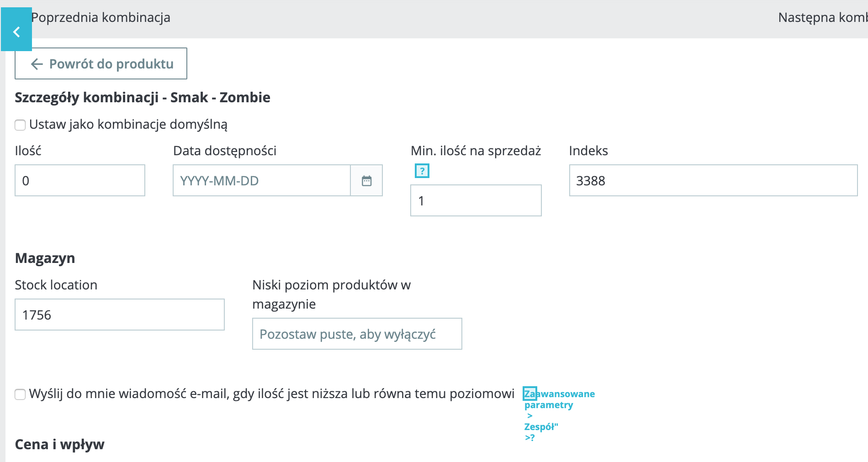Click the minimum quantity help question mark
Viewport: 868px width, 462px height.
point(422,171)
